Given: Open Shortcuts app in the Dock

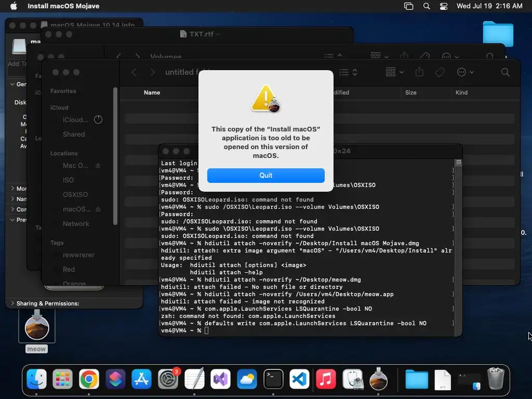Looking at the screenshot, I should coord(115,379).
